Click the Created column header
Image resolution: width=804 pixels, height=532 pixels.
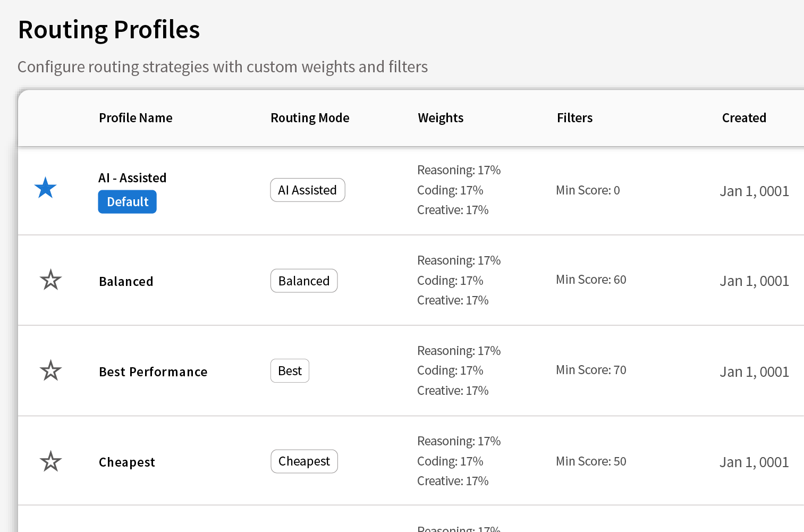(744, 118)
